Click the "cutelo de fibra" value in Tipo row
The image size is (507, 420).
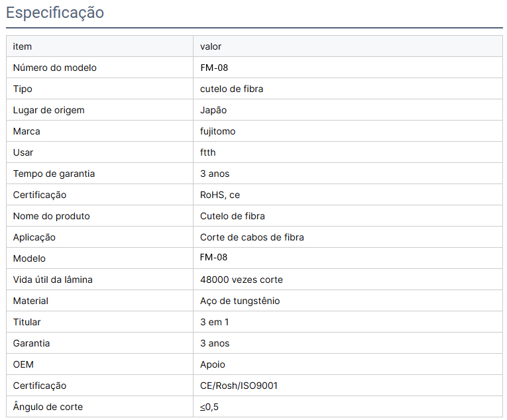(231, 89)
